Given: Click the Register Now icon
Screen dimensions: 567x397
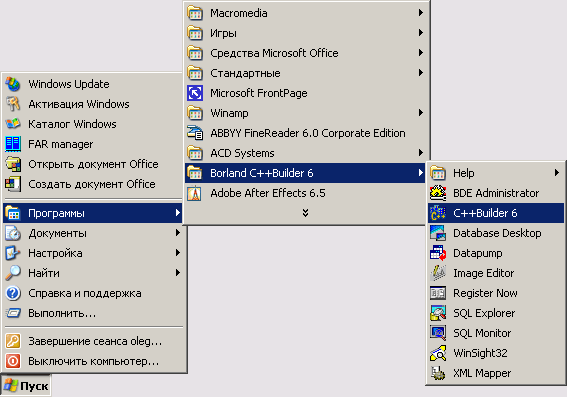Looking at the screenshot, I should [438, 293].
